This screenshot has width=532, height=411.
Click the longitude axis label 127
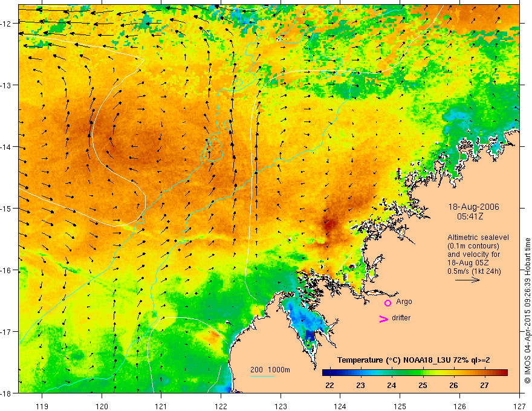519,406
